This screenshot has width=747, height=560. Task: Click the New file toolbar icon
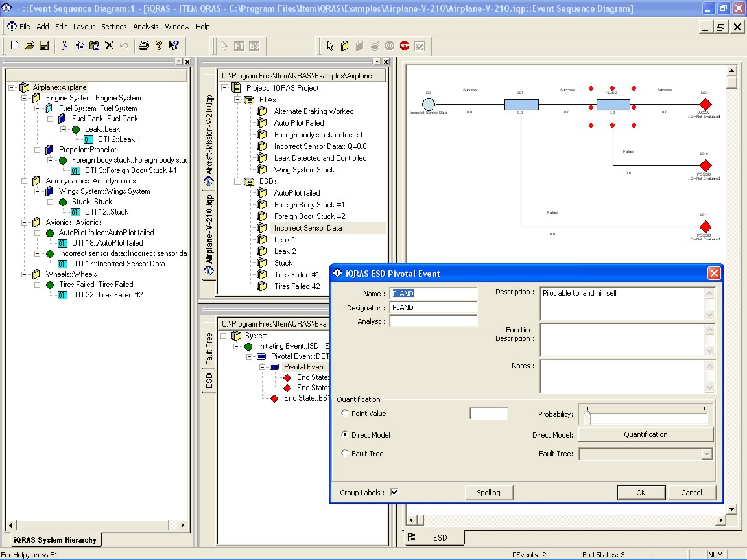click(14, 45)
